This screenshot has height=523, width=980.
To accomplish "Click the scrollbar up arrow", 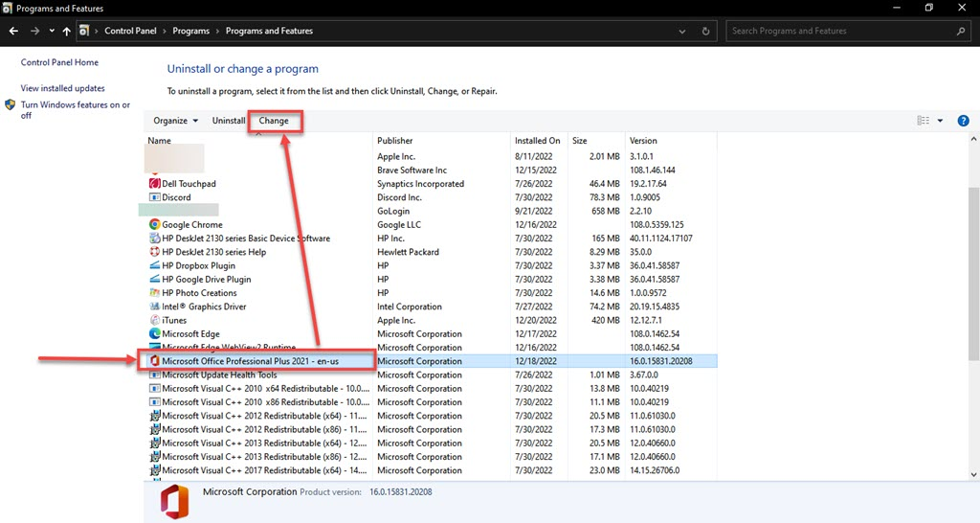I will tap(973, 140).
